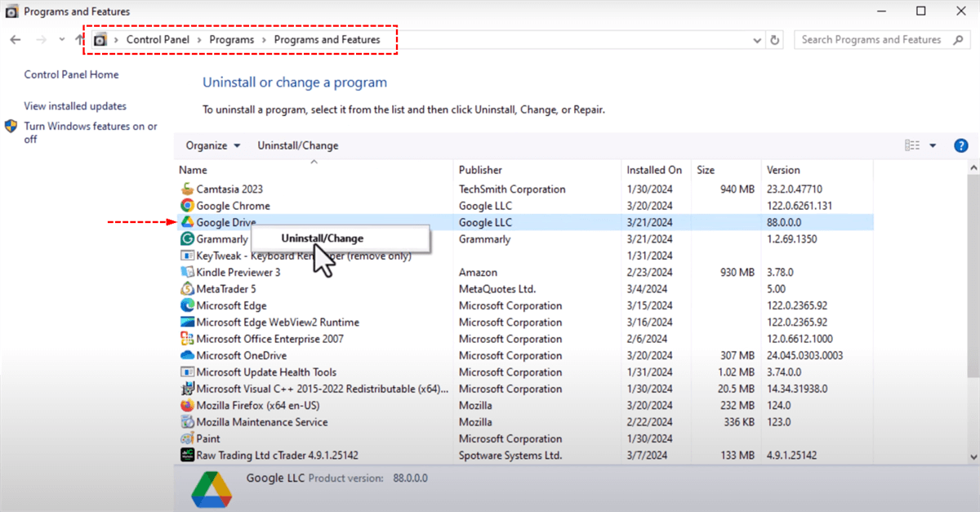Click the Microsoft Office Enterprise 2007 icon

[x=187, y=339]
